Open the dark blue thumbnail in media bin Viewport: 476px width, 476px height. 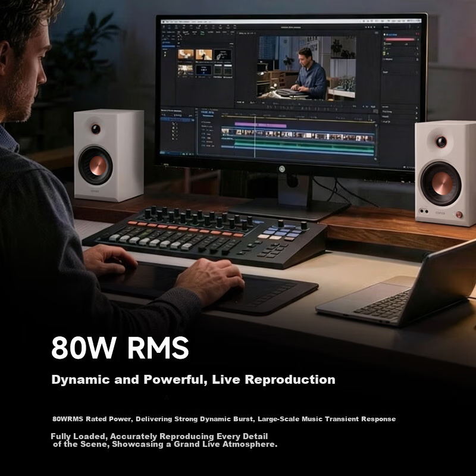click(x=203, y=70)
